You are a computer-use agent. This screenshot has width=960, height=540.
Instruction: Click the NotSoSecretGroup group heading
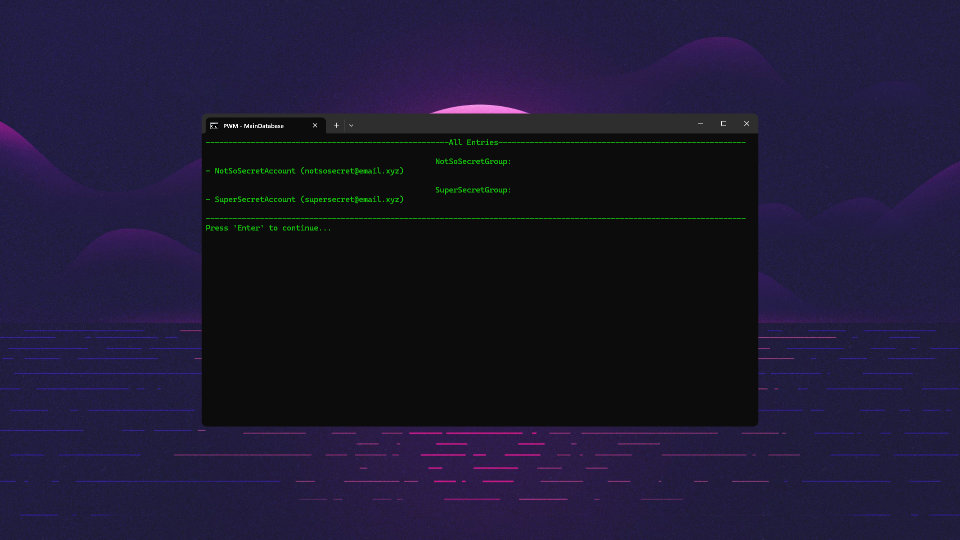click(x=473, y=161)
